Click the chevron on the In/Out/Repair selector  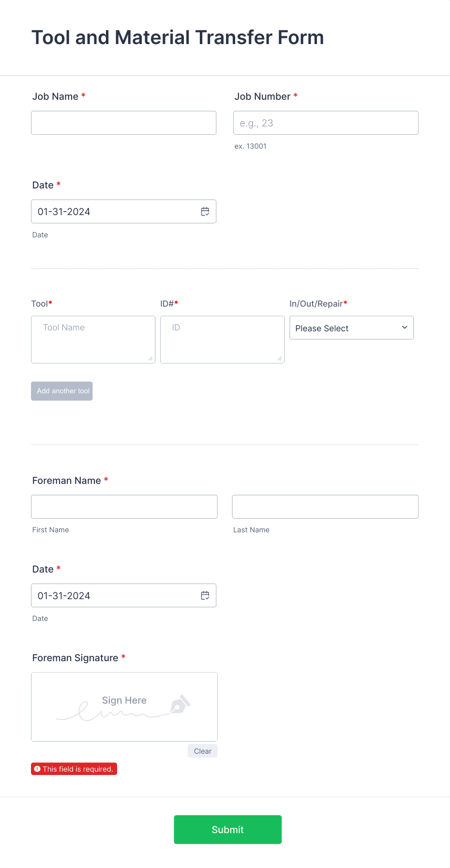tap(404, 327)
